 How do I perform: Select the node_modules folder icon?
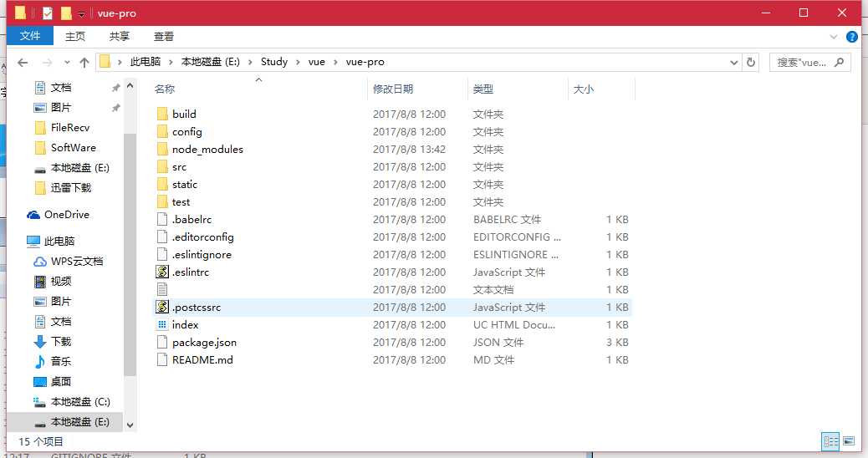click(x=162, y=150)
